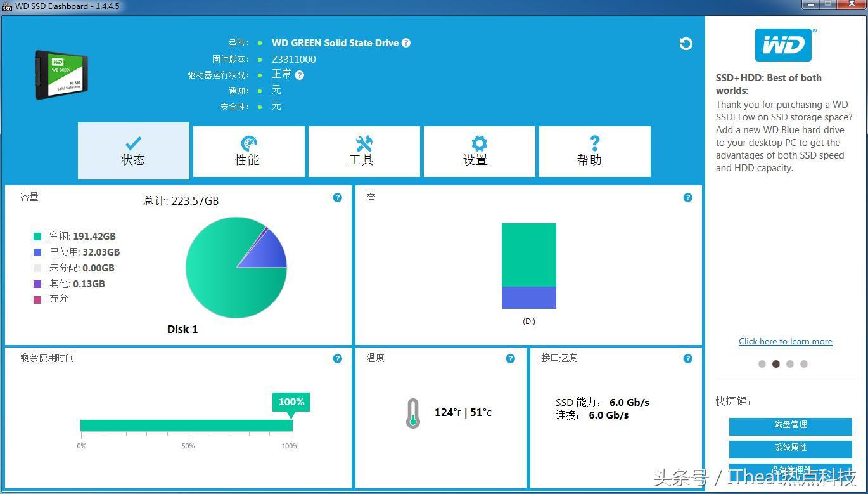Switch to the 设置 settings tab
Image resolution: width=868 pixels, height=494 pixels.
coord(479,151)
